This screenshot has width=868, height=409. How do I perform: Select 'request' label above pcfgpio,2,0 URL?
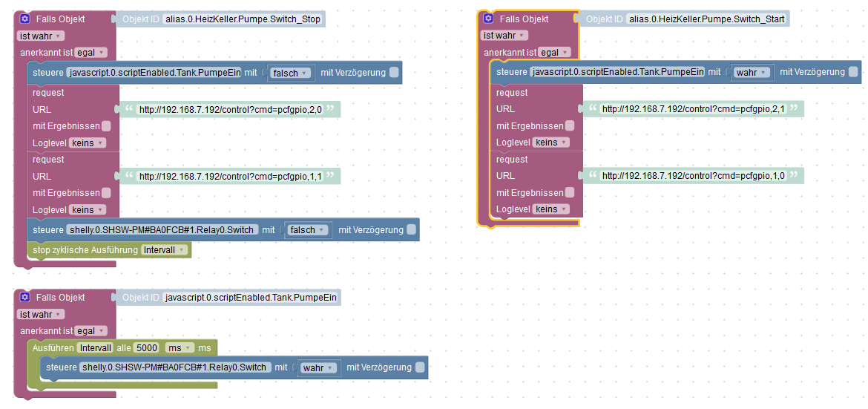coord(48,93)
